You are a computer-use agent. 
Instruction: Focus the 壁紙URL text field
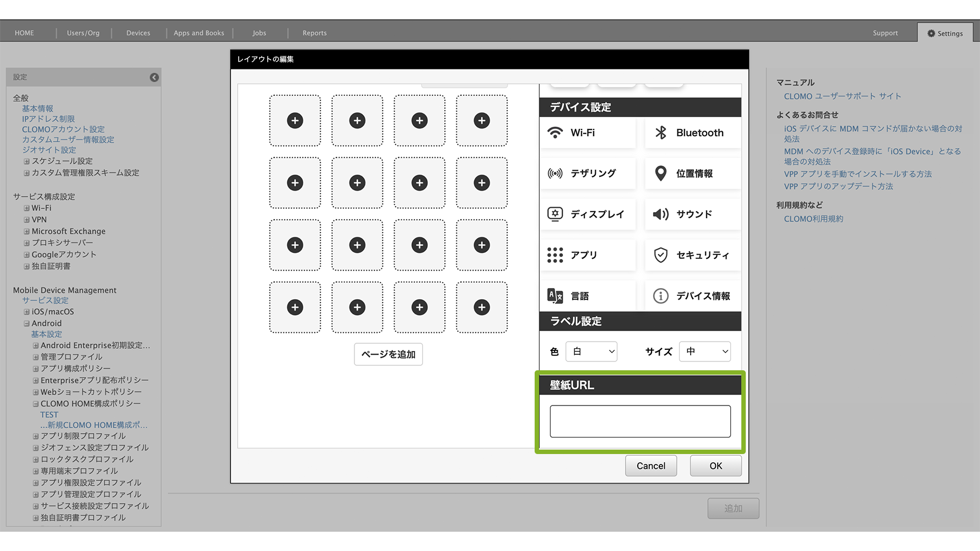click(640, 422)
